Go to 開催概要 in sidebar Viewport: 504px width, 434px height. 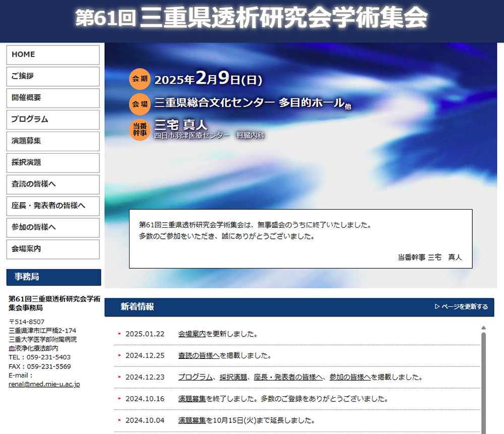(x=53, y=98)
